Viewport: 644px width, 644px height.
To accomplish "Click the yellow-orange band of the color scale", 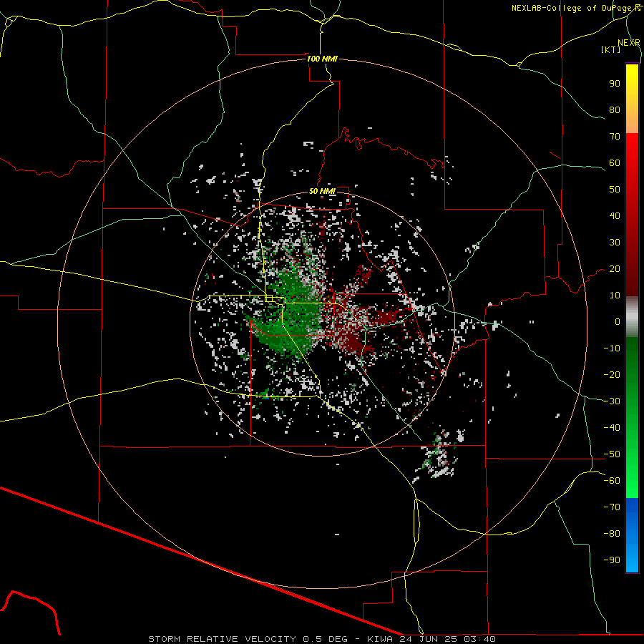I will point(632,99).
